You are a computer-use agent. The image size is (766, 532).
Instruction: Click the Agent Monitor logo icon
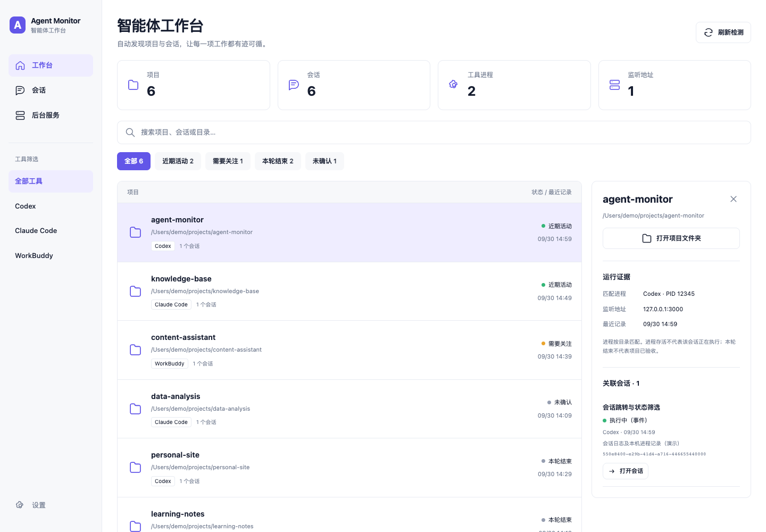(18, 25)
